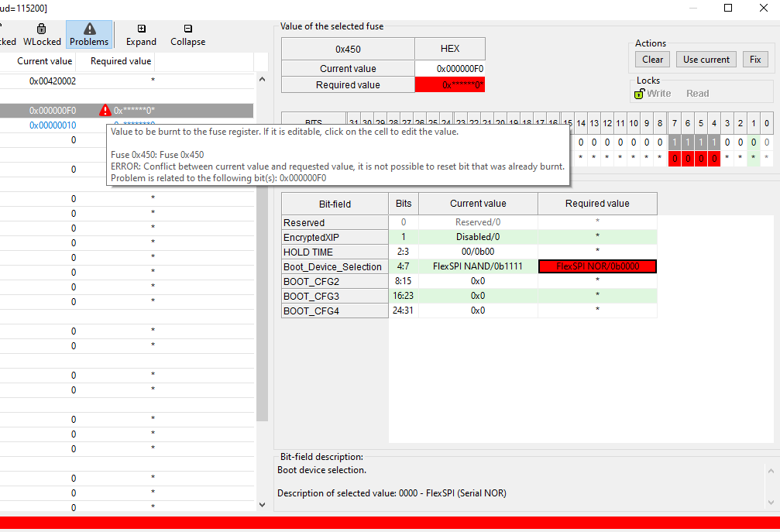Toggle bit 0 in the required value row
This screenshot has width=780, height=532.
[766, 159]
